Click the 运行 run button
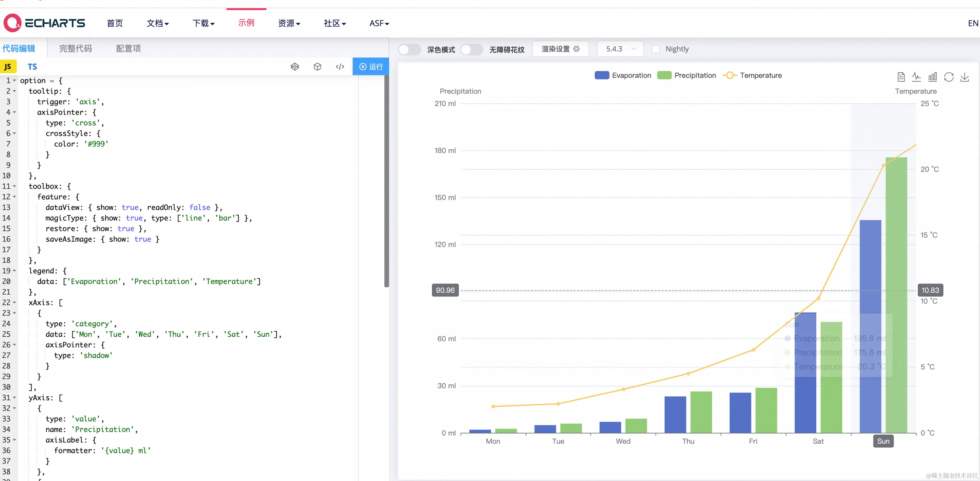The height and width of the screenshot is (481, 980). click(x=371, y=66)
